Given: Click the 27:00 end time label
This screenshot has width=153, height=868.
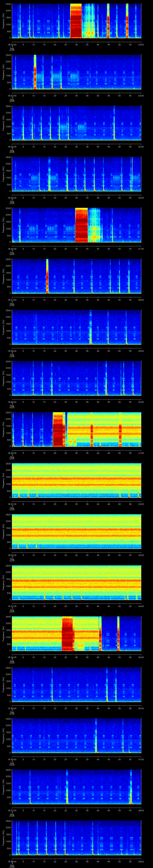Looking at the screenshot, I should pos(141,249).
